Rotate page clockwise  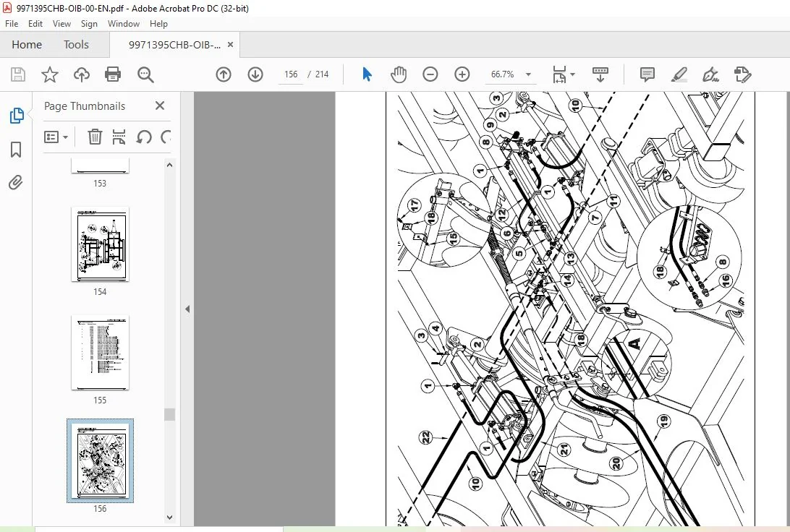coord(166,137)
